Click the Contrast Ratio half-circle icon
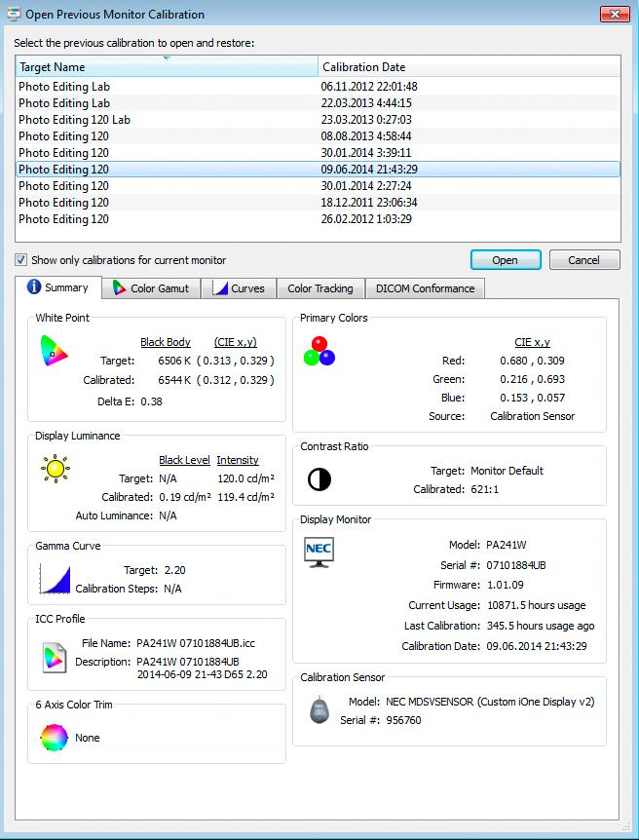 coord(319,478)
